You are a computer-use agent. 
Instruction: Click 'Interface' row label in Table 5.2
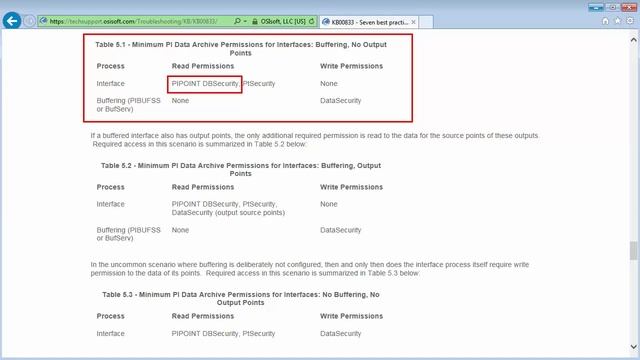[x=111, y=204]
